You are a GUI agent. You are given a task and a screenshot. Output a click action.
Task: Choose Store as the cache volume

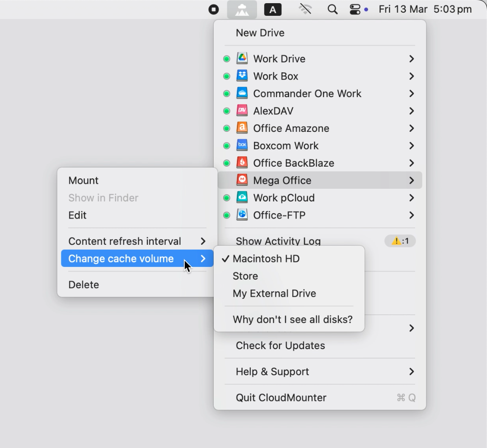[x=289, y=276]
